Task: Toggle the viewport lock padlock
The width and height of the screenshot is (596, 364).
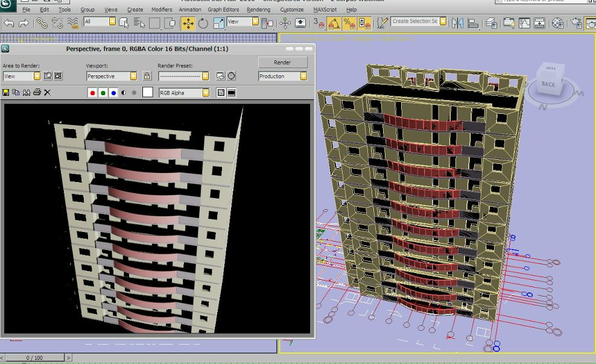Action: (147, 77)
